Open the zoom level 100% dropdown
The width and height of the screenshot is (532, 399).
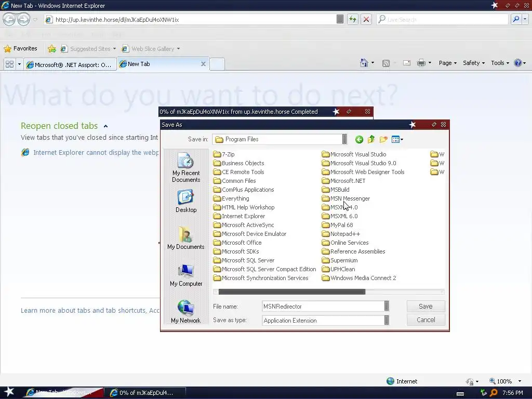tap(520, 381)
